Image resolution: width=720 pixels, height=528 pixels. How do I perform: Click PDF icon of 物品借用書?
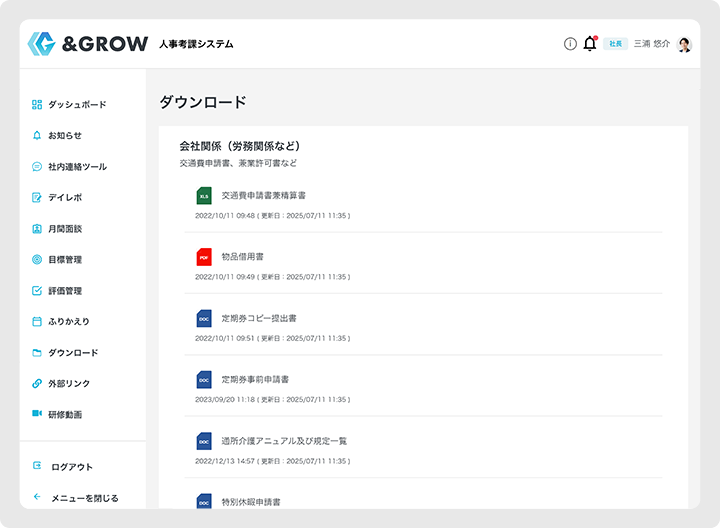point(204,257)
